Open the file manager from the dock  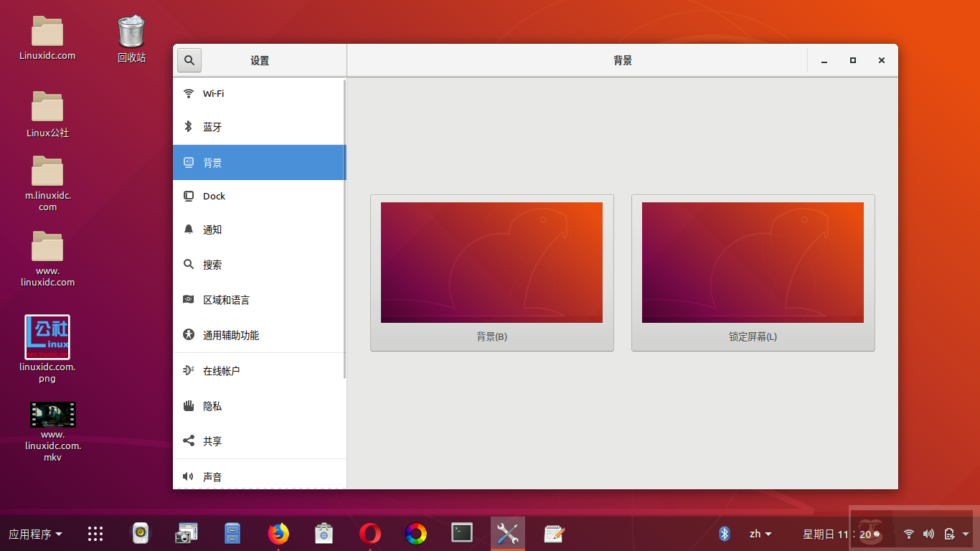pos(232,534)
